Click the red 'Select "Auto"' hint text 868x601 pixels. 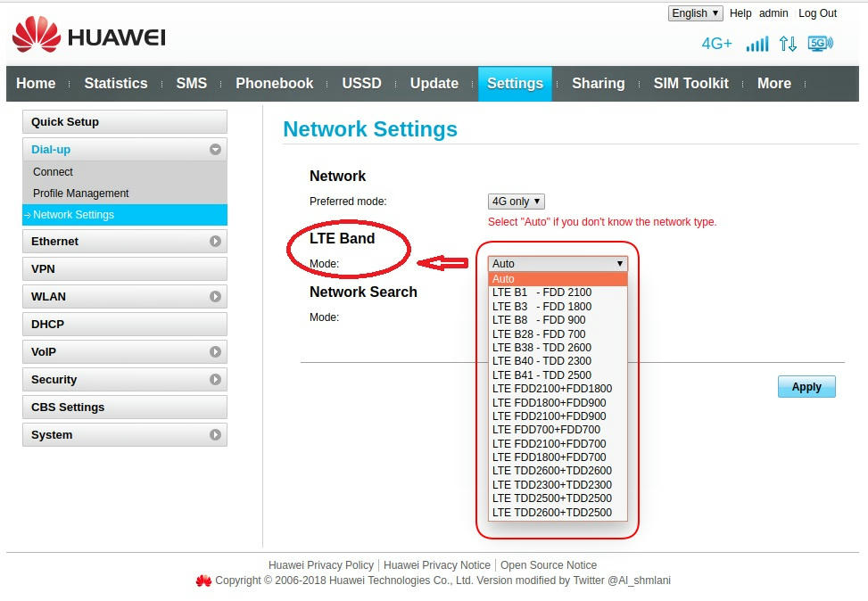[x=602, y=222]
